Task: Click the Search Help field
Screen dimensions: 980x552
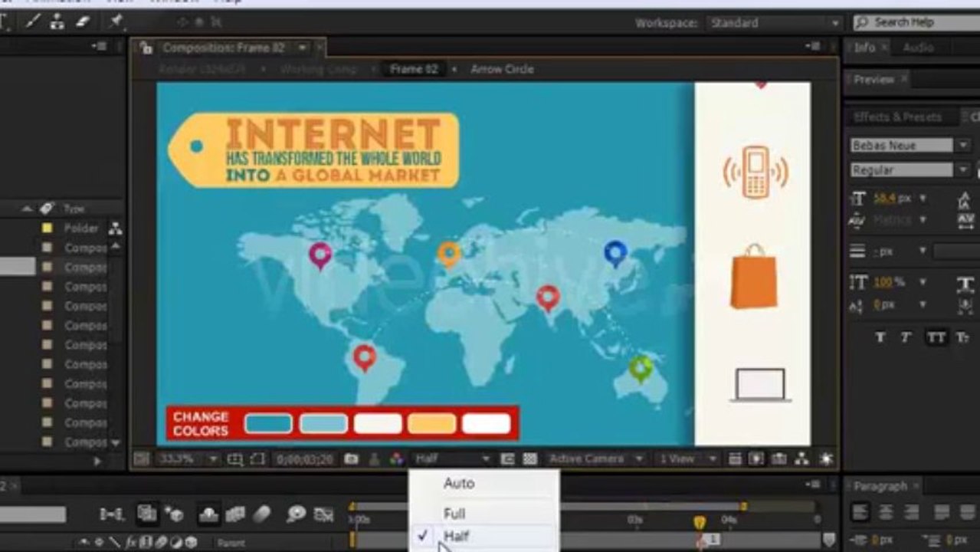Action: click(919, 23)
